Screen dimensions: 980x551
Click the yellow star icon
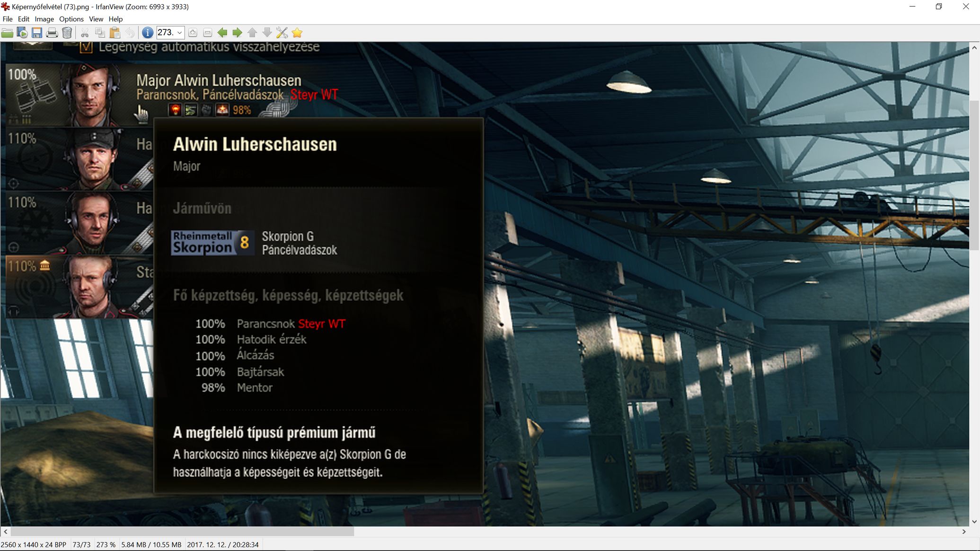[x=297, y=33]
